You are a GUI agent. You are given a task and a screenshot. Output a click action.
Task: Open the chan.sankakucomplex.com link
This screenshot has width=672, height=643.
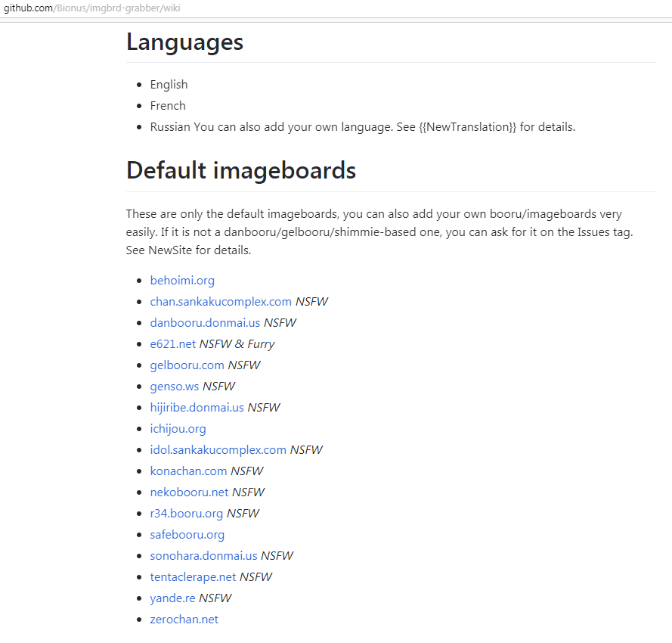tap(221, 302)
